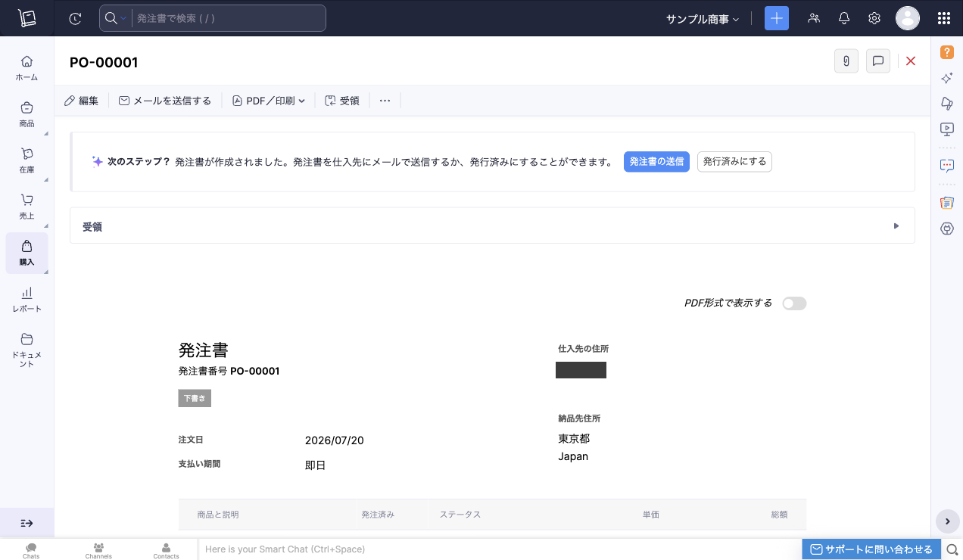
Task: Open the AI sparkle assistant icon
Action: [947, 78]
